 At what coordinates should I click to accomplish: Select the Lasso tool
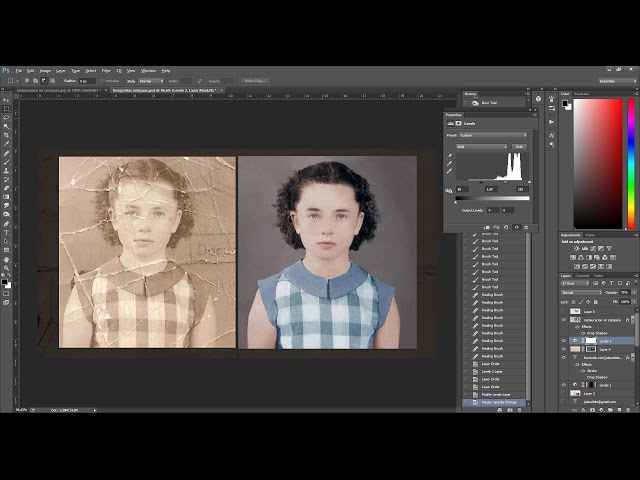pyautogui.click(x=6, y=119)
